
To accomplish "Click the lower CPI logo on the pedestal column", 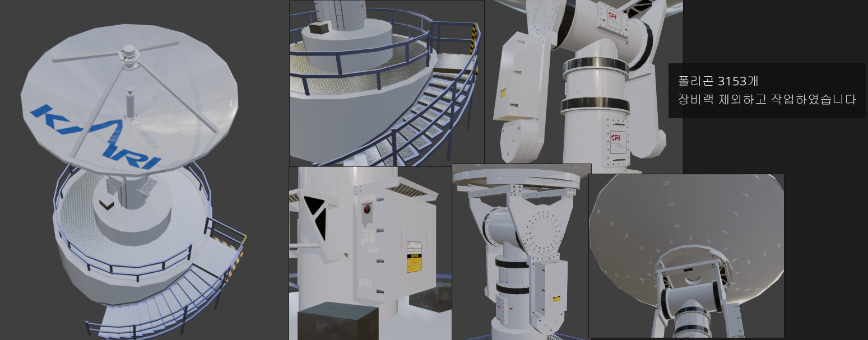I will click(x=616, y=137).
